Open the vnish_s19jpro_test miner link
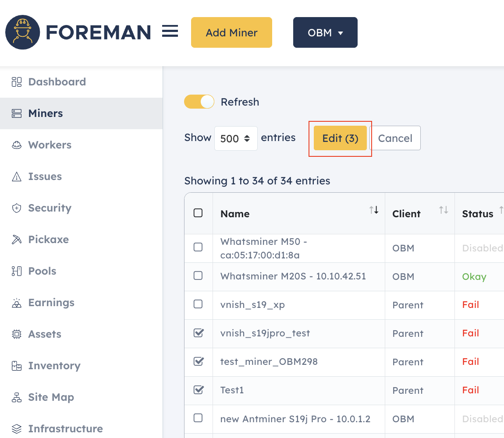The width and height of the screenshot is (504, 438). pos(265,333)
